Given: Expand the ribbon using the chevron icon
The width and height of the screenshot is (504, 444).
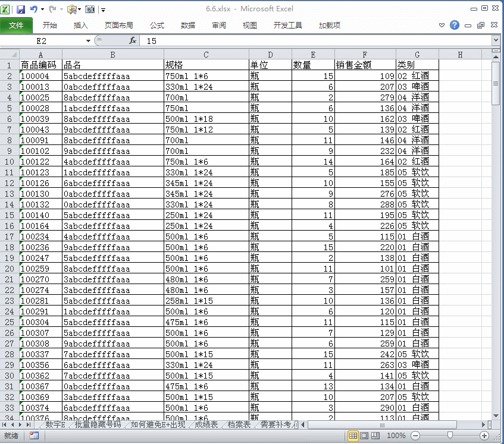Looking at the screenshot, I should [x=442, y=25].
